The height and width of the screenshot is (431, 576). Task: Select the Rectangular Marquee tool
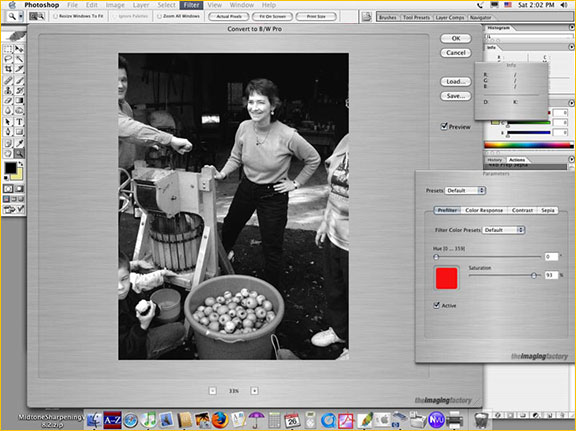8,49
